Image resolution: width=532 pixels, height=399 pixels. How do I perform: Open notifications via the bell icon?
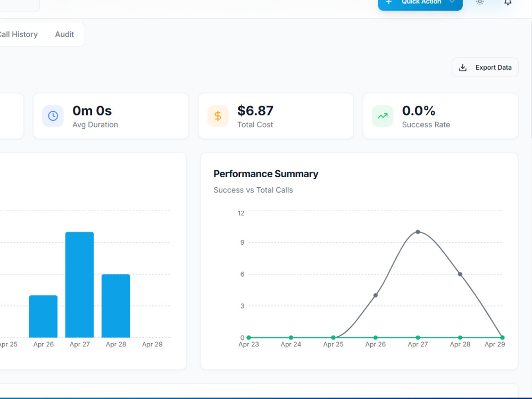[508, 2]
